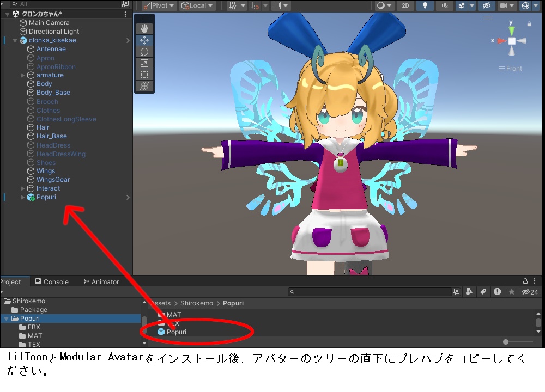Collapse Popuri folder arrow in tree
545x392 pixels.
tap(6, 318)
